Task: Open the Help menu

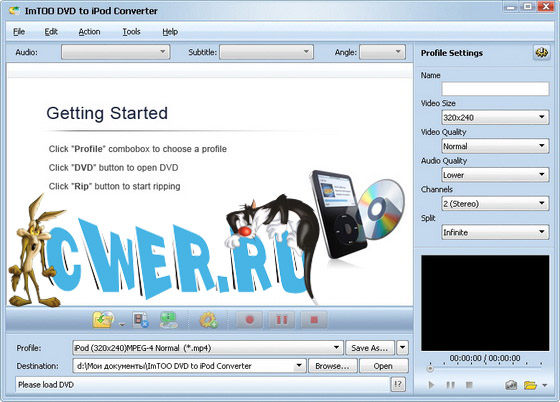Action: tap(170, 32)
